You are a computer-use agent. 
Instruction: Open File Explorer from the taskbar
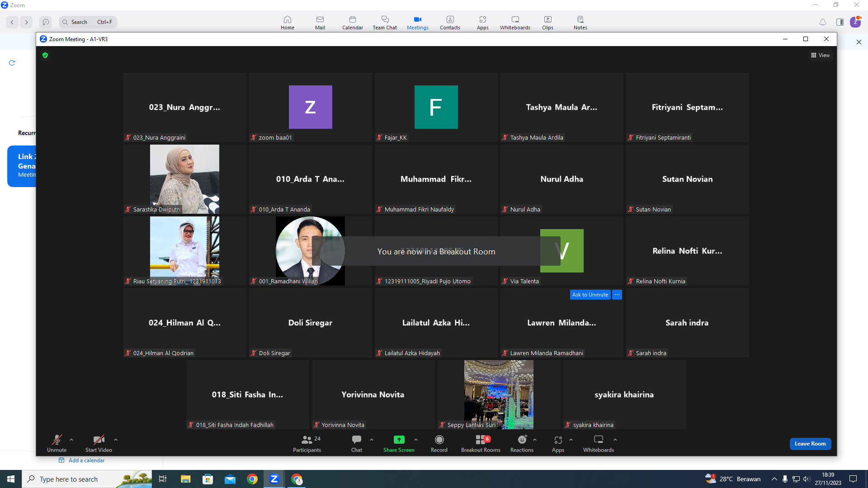(x=185, y=479)
